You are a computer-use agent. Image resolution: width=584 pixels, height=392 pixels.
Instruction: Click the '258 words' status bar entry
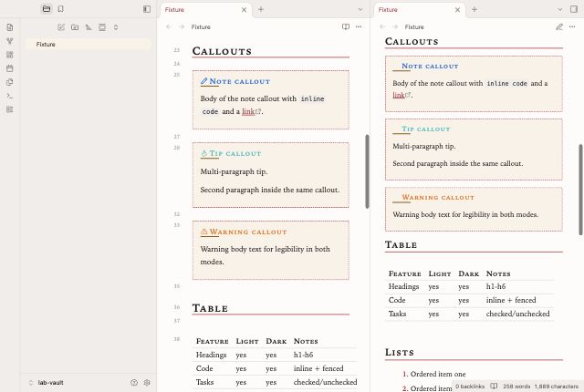(x=516, y=387)
